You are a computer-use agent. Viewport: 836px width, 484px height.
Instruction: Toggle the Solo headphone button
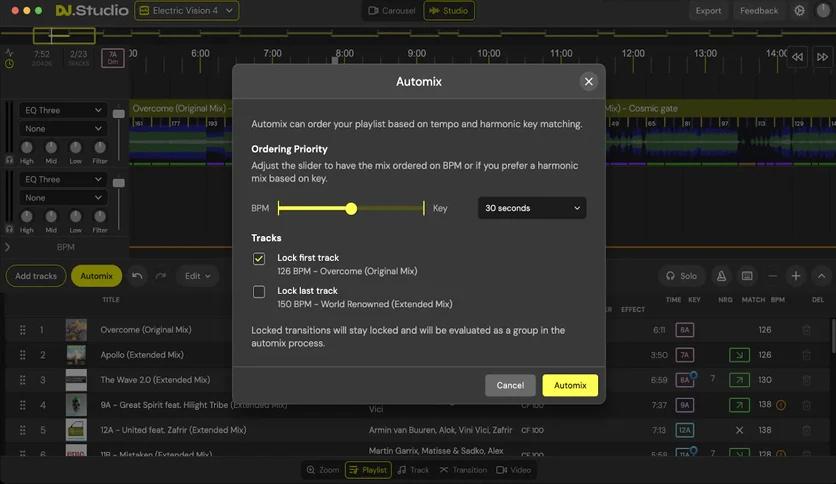coord(681,276)
